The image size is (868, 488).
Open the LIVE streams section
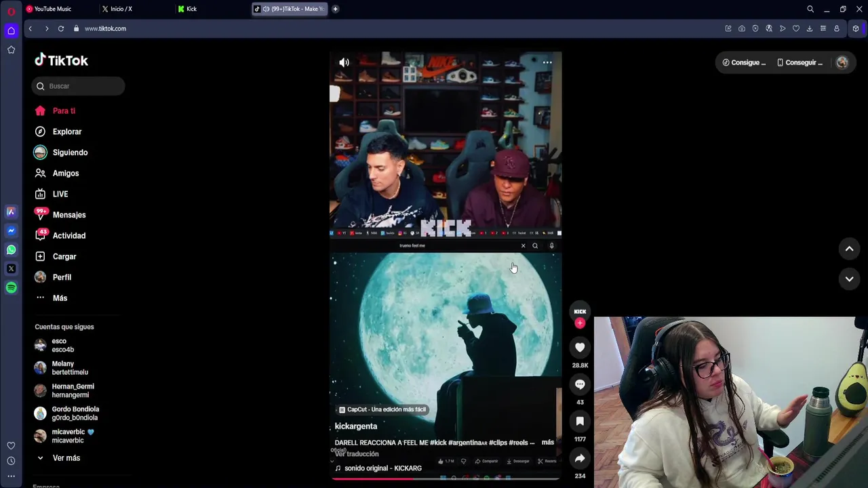tap(52, 195)
